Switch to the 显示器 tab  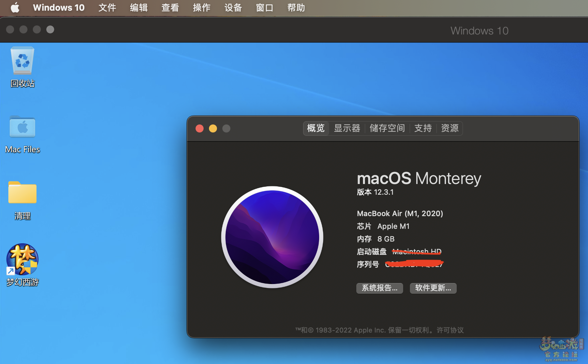pos(347,128)
